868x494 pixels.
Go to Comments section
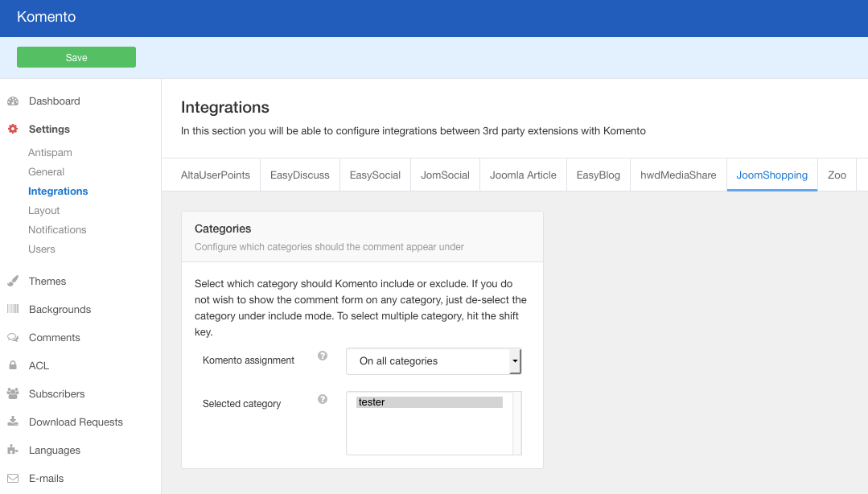54,338
